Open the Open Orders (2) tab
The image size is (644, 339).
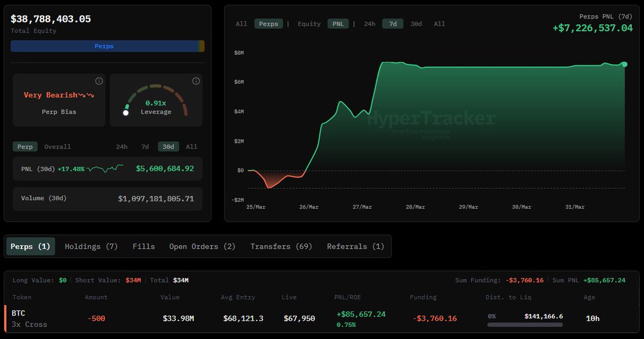[x=202, y=246]
